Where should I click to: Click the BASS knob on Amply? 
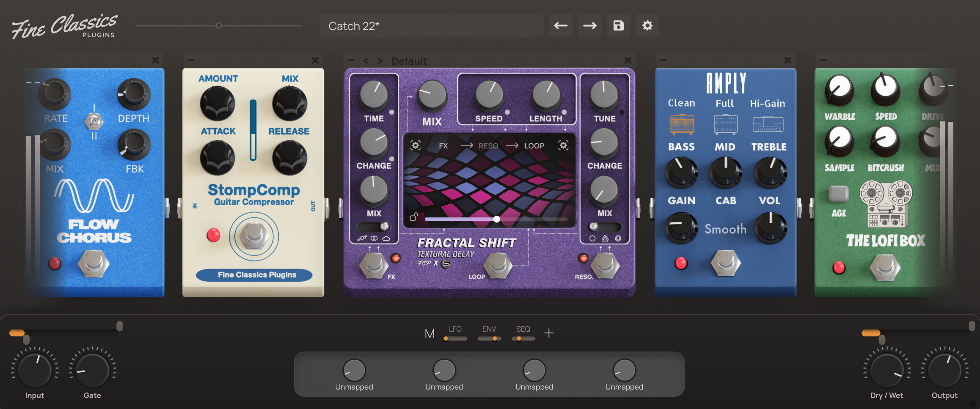[x=681, y=173]
